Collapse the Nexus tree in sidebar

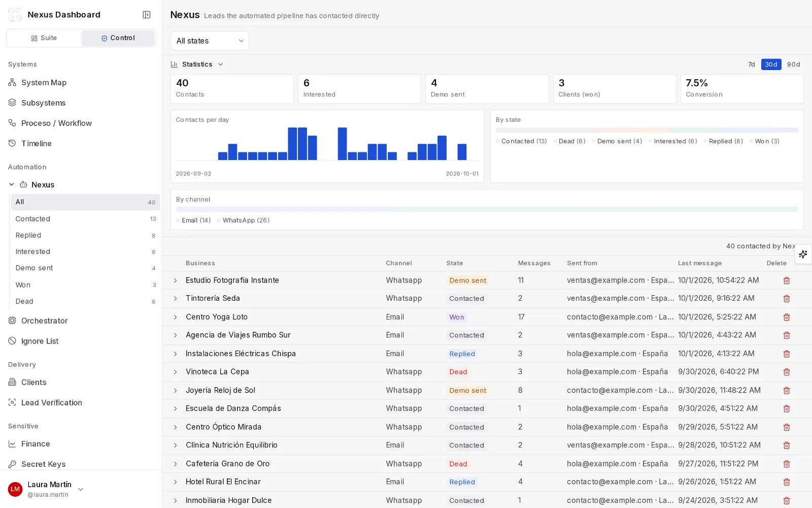tap(12, 184)
